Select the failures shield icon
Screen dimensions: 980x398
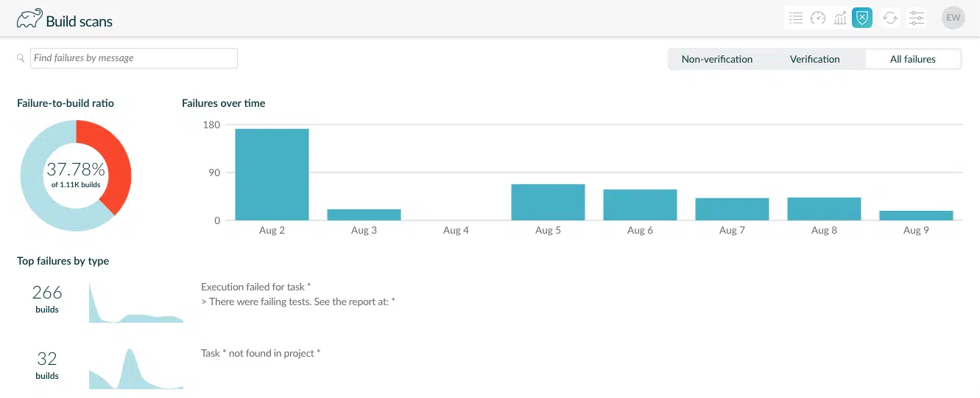click(862, 18)
